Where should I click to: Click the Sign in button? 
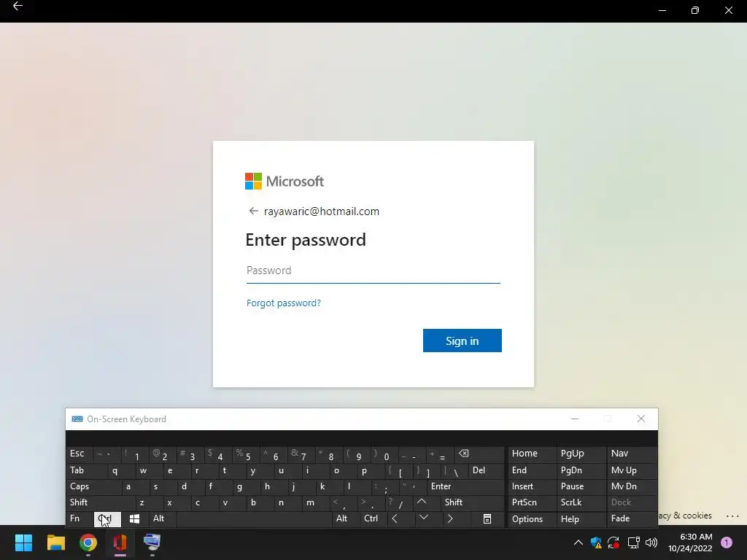(x=462, y=341)
